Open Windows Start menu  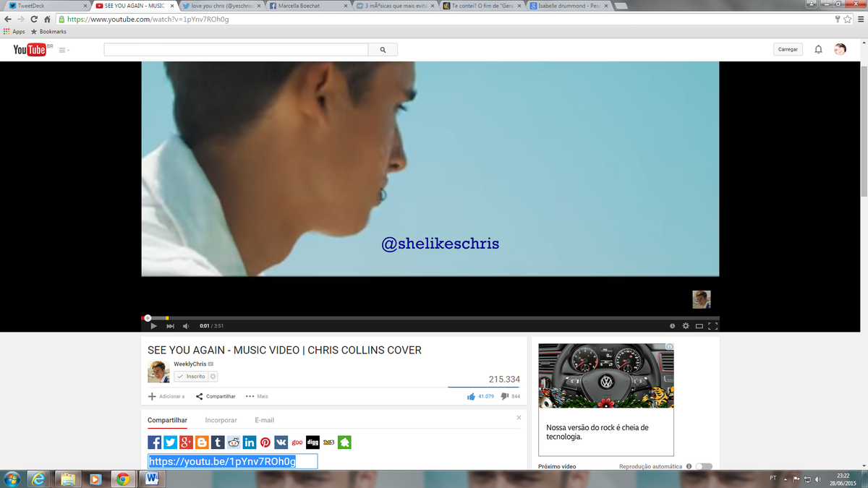pyautogui.click(x=12, y=479)
